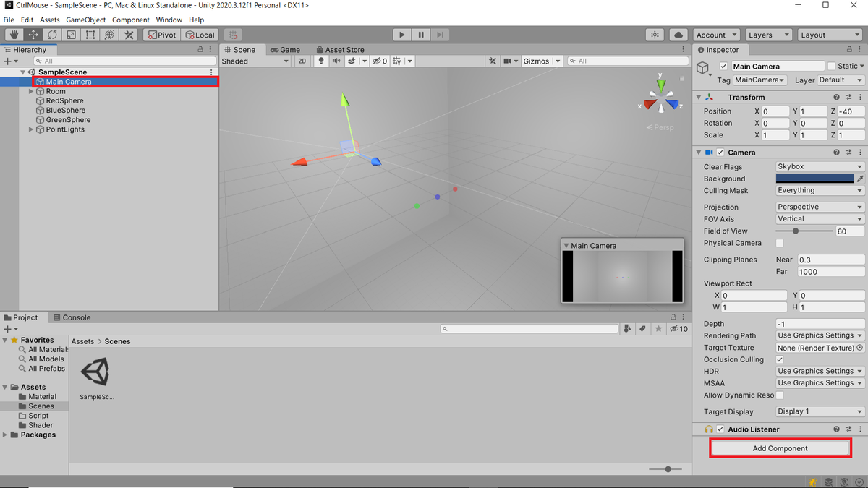Expand PointLights in the Hierarchy
Screen dimensions: 868x488
[31, 129]
